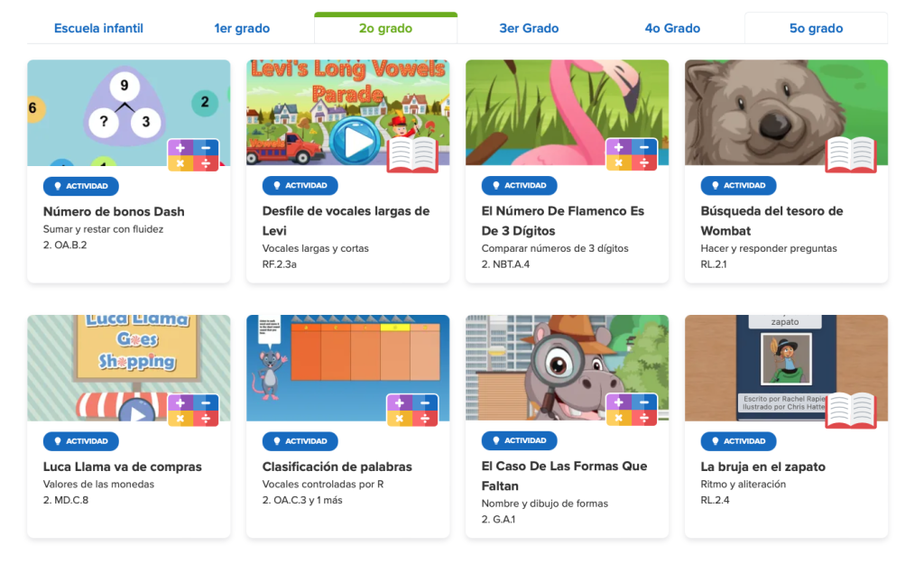Open the number bonds thumbnail image

click(x=128, y=113)
